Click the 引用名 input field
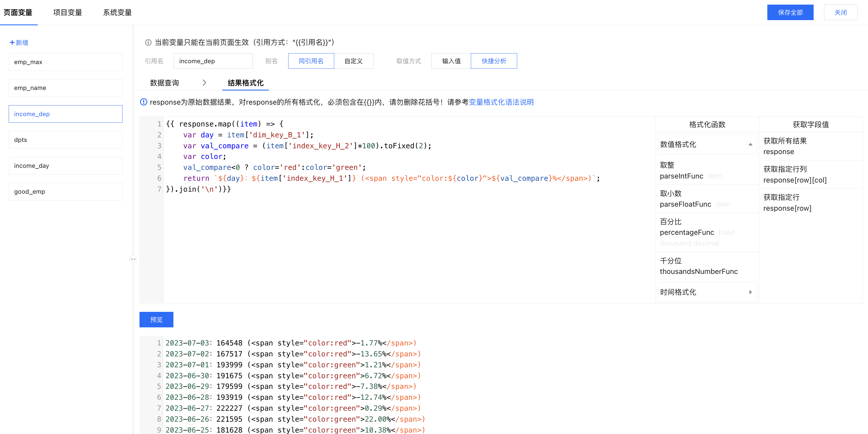Viewport: 868px width, 434px height. (x=213, y=61)
